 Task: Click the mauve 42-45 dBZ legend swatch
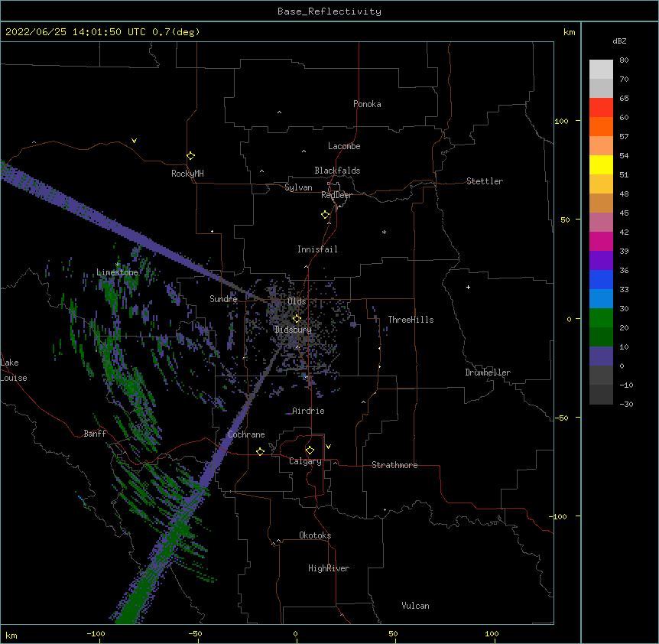click(601, 222)
